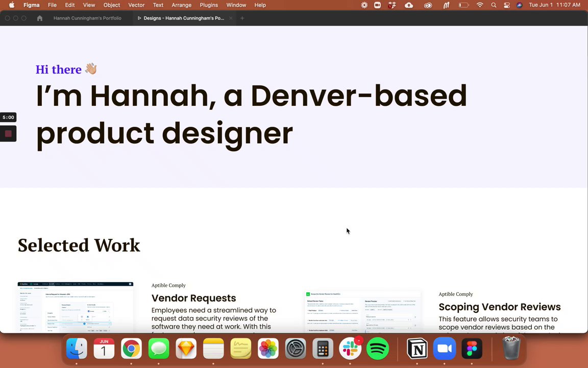Screen dimensions: 588x368
Task: Open Sketch from the dock
Action: (x=186, y=349)
